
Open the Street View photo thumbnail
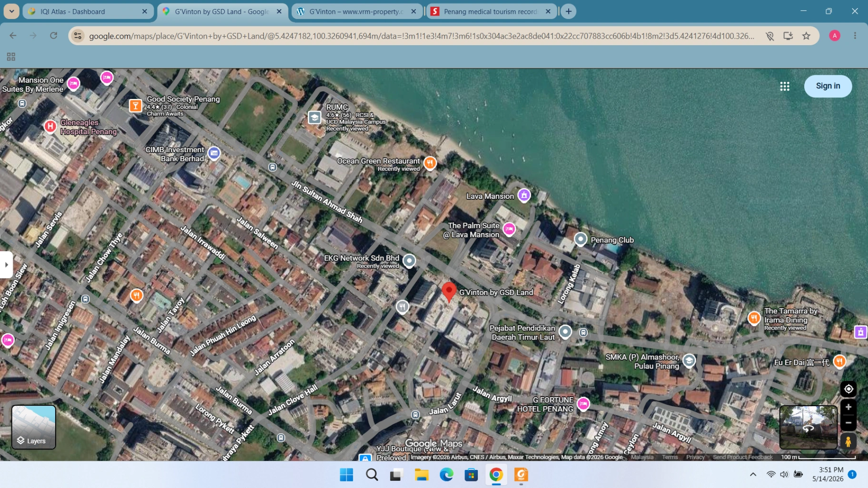[x=809, y=427]
